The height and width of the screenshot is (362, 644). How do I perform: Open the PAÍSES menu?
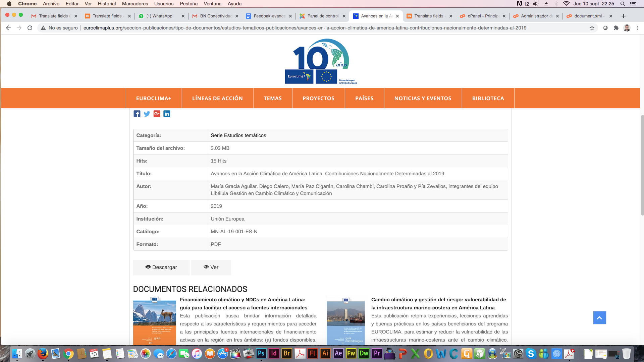[364, 98]
